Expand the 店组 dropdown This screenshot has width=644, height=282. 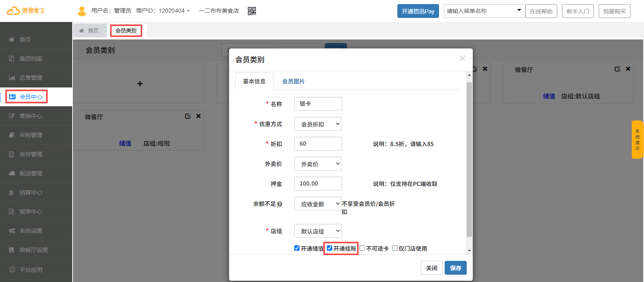(x=318, y=231)
